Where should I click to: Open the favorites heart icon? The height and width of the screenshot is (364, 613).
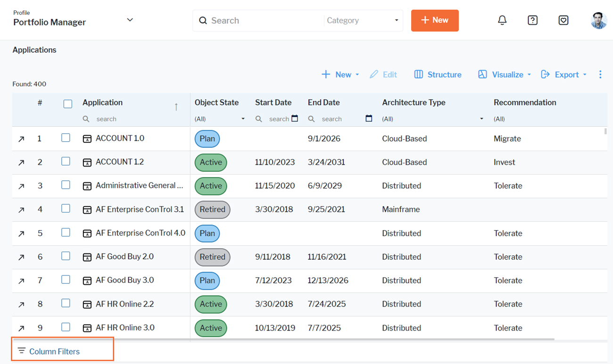(x=563, y=20)
